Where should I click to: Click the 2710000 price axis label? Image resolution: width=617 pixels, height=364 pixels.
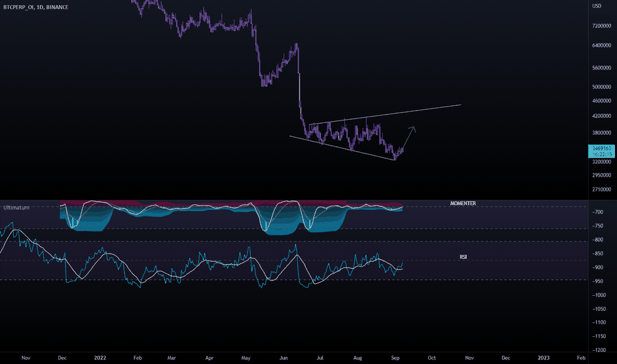coord(602,189)
